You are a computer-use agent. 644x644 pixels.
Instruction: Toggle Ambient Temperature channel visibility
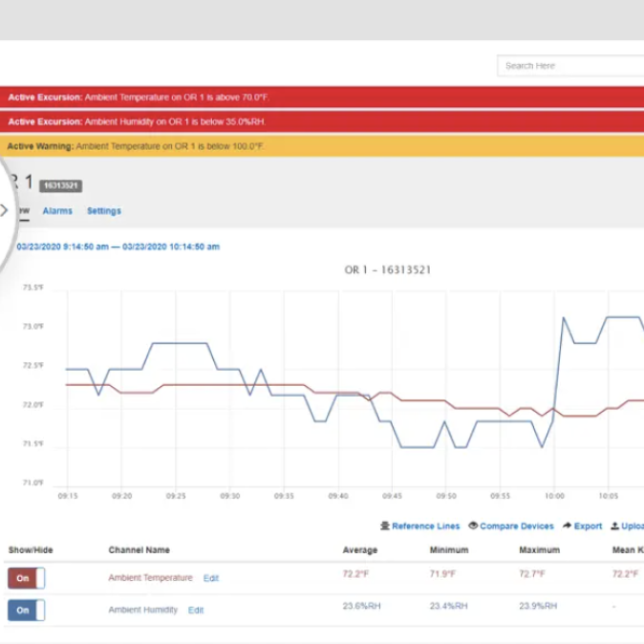(x=26, y=578)
